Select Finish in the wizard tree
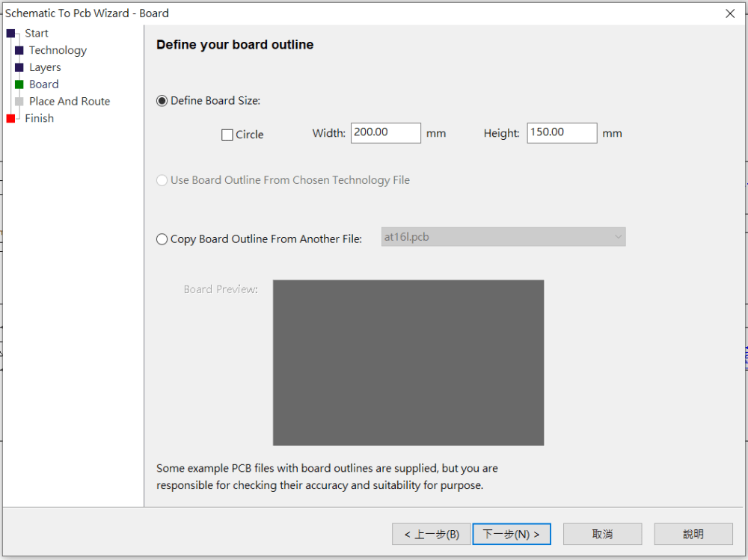Image resolution: width=748 pixels, height=560 pixels. (39, 118)
